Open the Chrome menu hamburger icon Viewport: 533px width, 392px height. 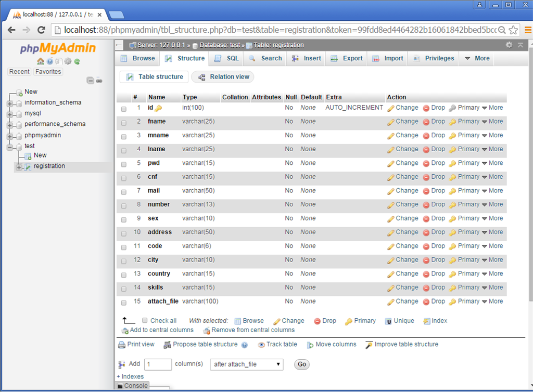[528, 30]
